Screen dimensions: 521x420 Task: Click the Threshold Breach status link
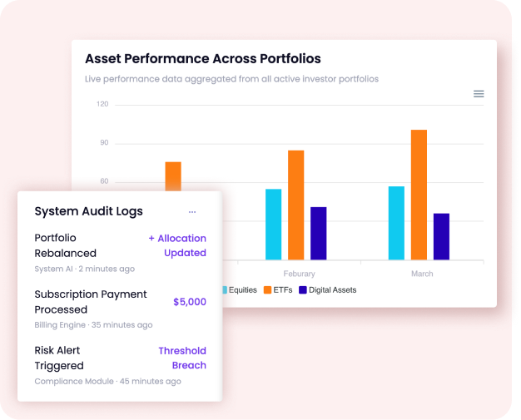(183, 358)
